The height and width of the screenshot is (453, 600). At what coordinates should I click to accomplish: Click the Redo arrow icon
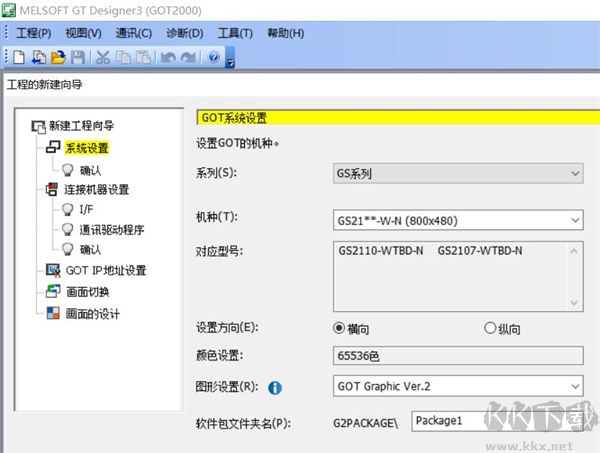click(x=188, y=57)
